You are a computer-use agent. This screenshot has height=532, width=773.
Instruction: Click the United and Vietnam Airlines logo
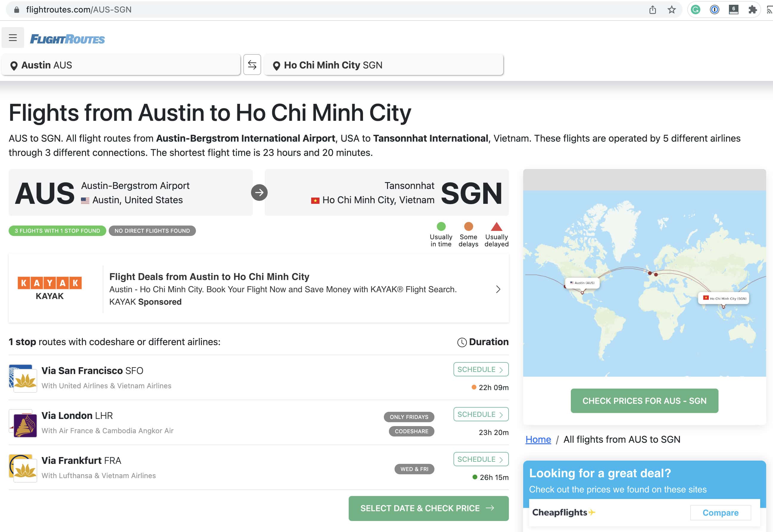23,378
